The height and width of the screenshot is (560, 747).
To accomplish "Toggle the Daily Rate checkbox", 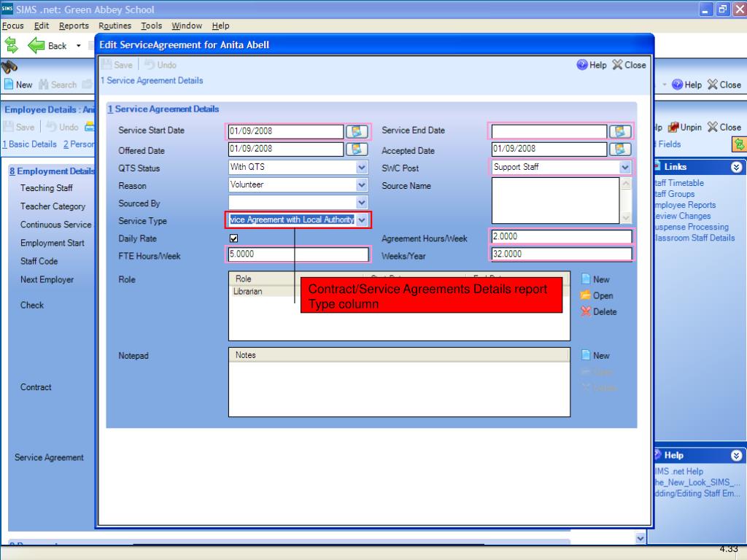I will tap(234, 238).
